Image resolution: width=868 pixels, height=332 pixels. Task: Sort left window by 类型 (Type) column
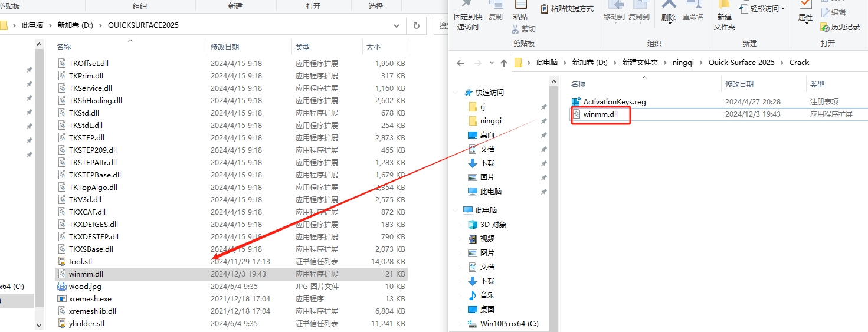(327, 47)
